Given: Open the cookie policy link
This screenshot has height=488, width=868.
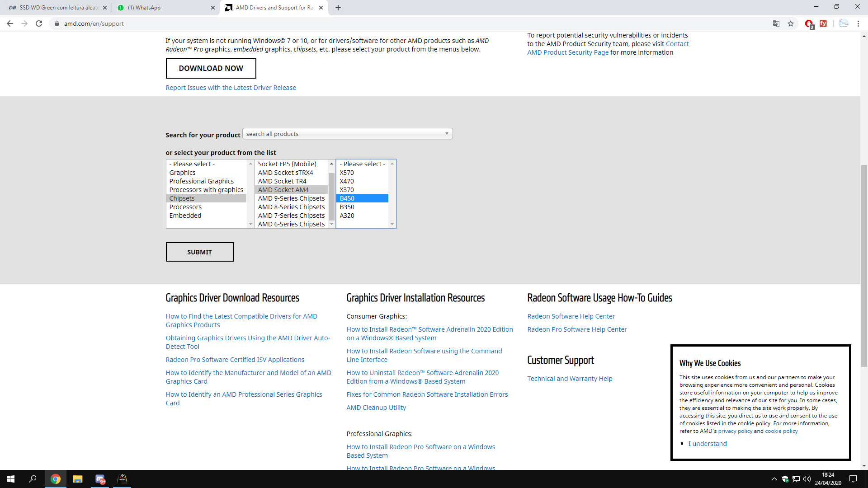Looking at the screenshot, I should [x=781, y=431].
